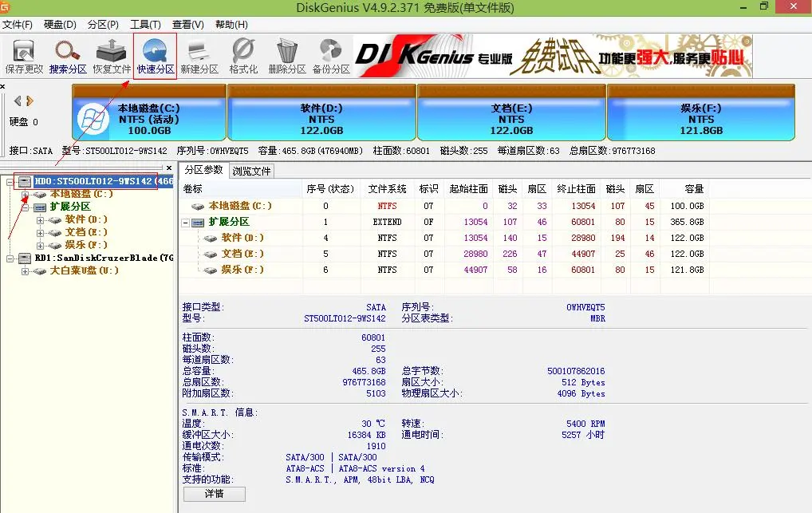
Task: Click the Windows logo on C: partition bar
Action: [x=93, y=119]
